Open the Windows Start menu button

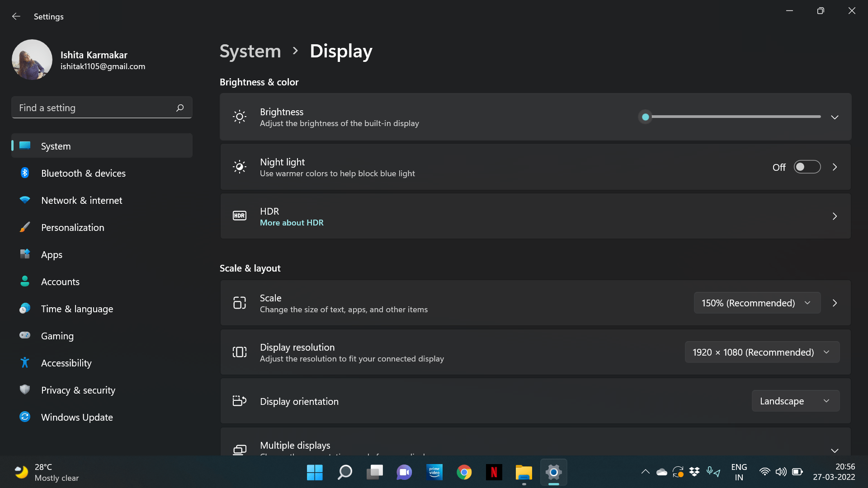315,472
